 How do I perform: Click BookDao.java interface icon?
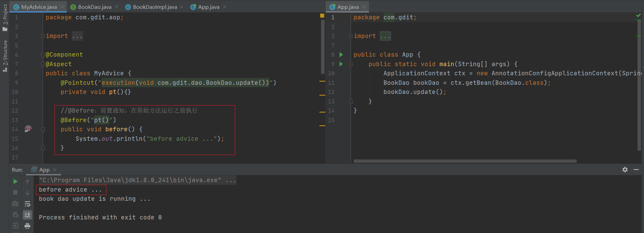(73, 7)
